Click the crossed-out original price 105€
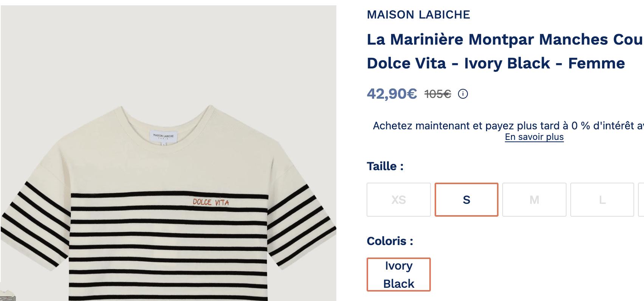The width and height of the screenshot is (644, 301). pos(437,93)
